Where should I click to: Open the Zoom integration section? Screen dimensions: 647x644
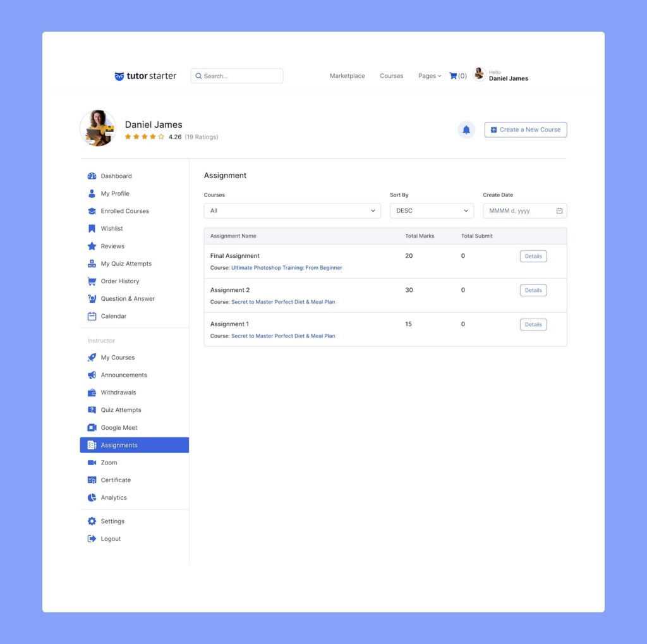point(108,463)
